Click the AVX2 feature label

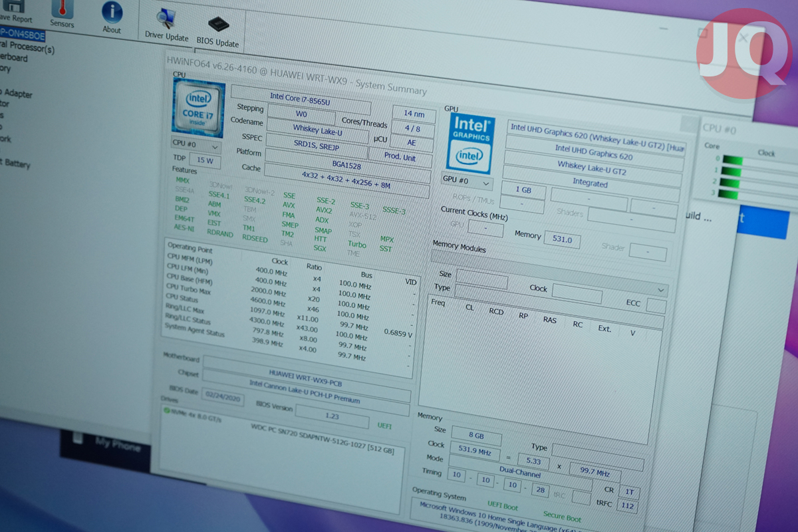tap(323, 210)
